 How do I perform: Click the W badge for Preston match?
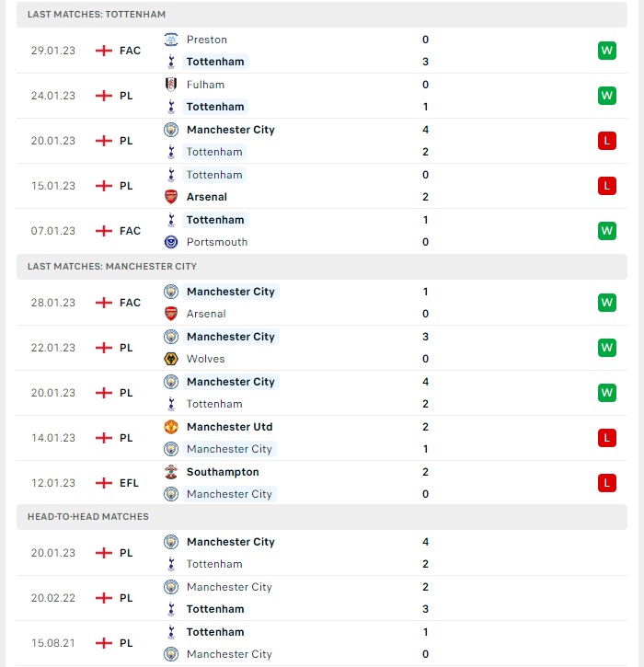[x=606, y=51]
